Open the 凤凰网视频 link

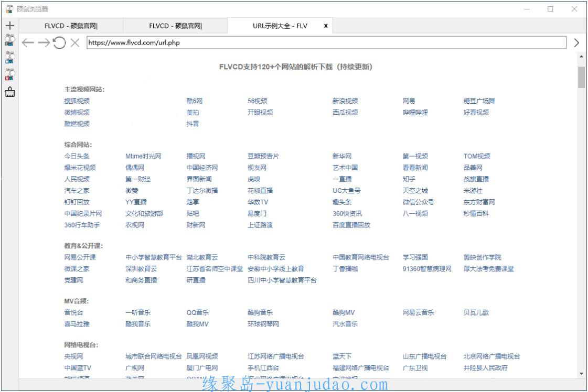(202, 356)
